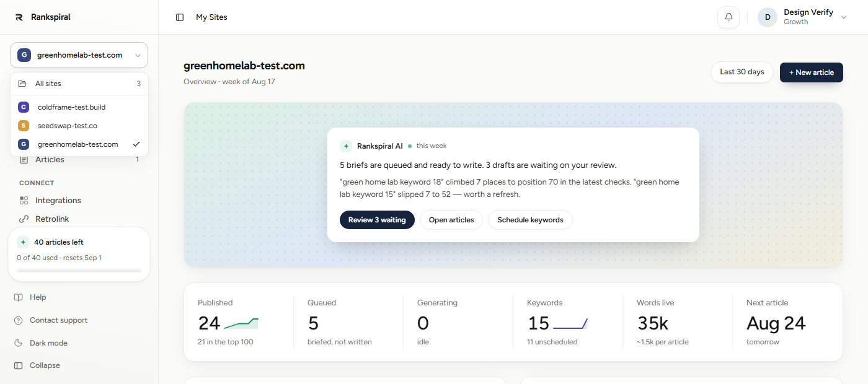Open Retrolink in the sidebar
Viewport: 868px width, 384px height.
coord(79,219)
